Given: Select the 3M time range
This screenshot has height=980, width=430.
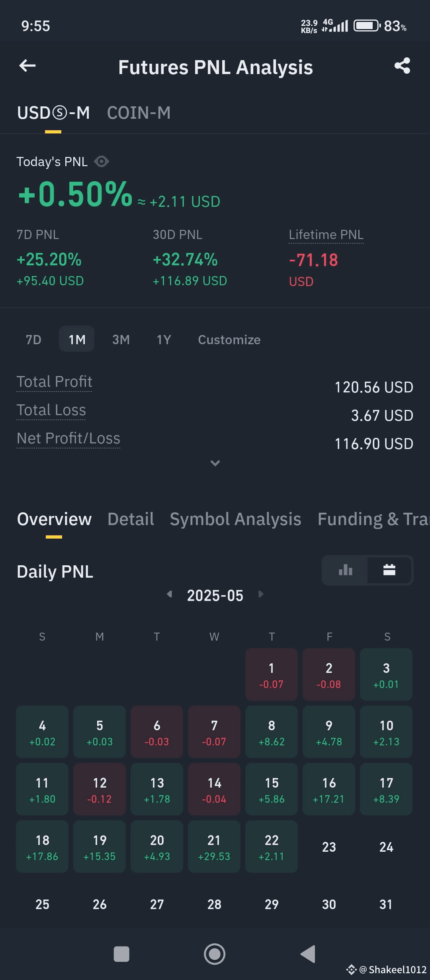Looking at the screenshot, I should 121,339.
